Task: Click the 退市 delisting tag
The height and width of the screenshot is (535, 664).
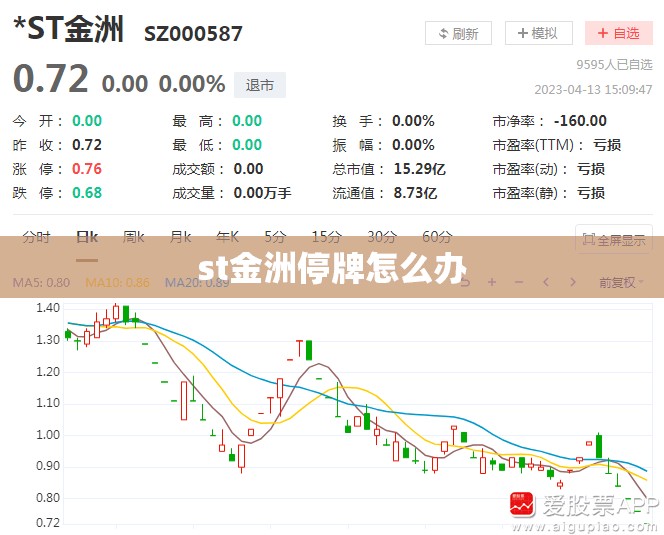Action: pyautogui.click(x=260, y=85)
